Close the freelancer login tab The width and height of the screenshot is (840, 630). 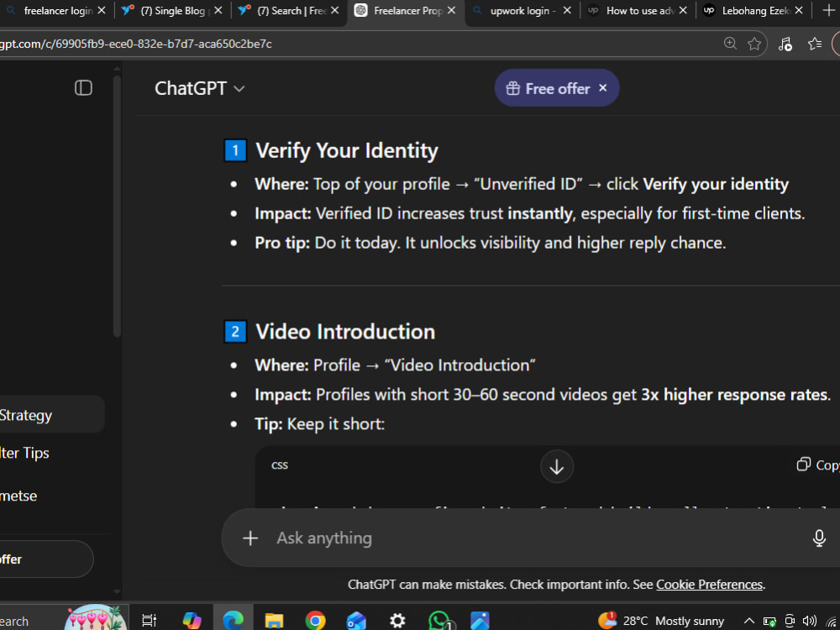[x=102, y=10]
